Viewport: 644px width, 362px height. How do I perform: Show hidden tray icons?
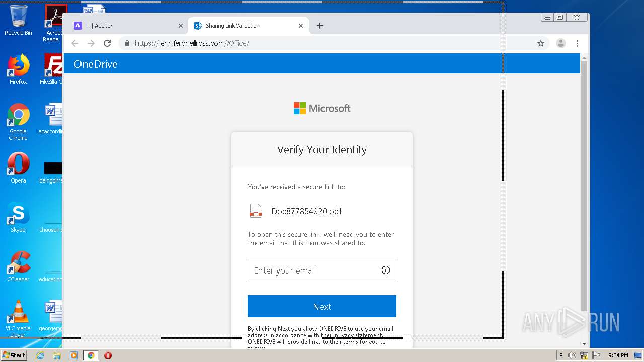[561, 355]
